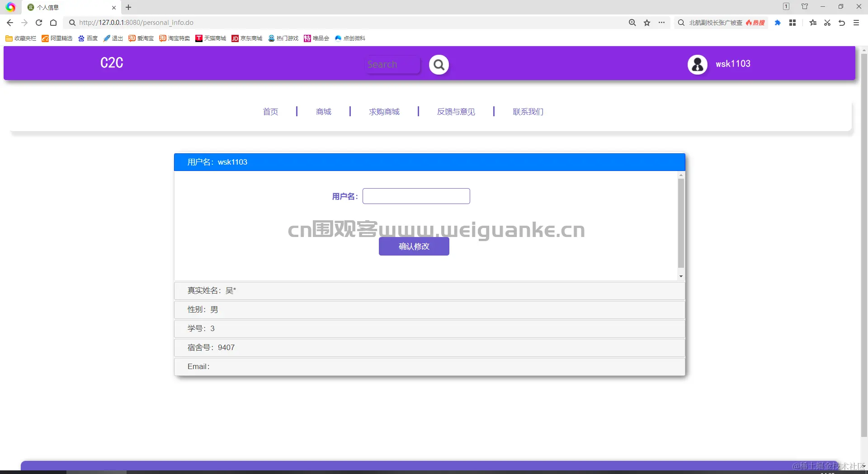Open the favorites list star icon

point(813,23)
